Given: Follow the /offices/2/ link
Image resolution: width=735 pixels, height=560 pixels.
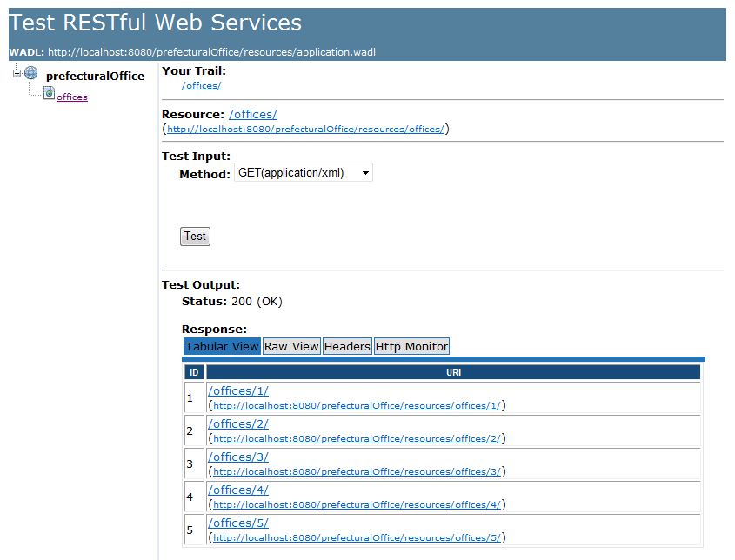Looking at the screenshot, I should (x=238, y=423).
